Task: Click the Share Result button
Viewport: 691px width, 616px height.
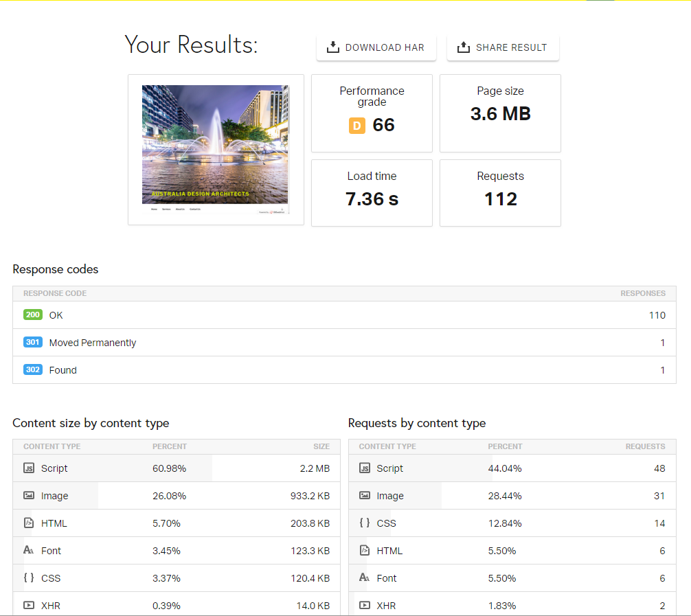Action: tap(503, 47)
